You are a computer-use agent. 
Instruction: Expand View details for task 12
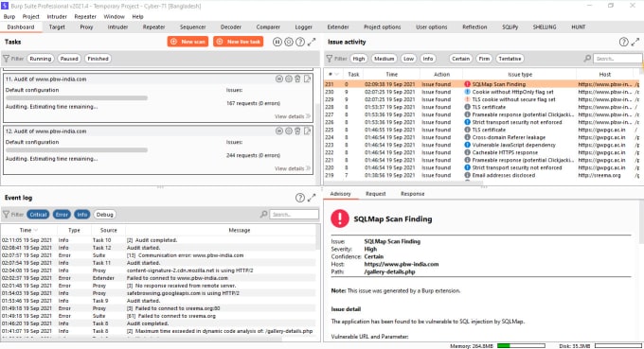293,168
